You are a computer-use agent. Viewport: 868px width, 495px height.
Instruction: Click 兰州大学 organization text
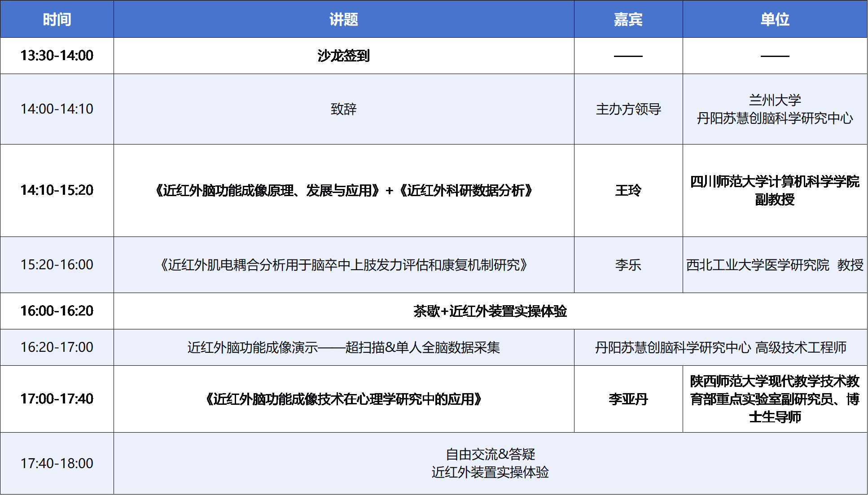tap(775, 100)
